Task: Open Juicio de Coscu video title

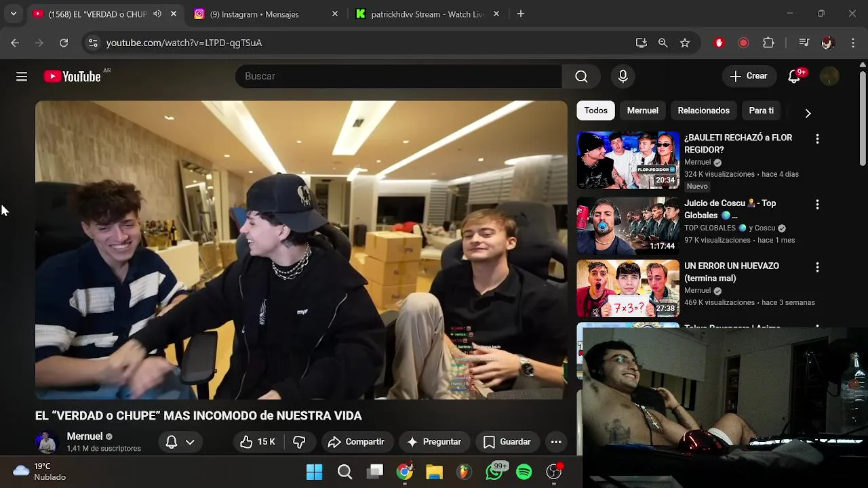Action: tap(730, 209)
